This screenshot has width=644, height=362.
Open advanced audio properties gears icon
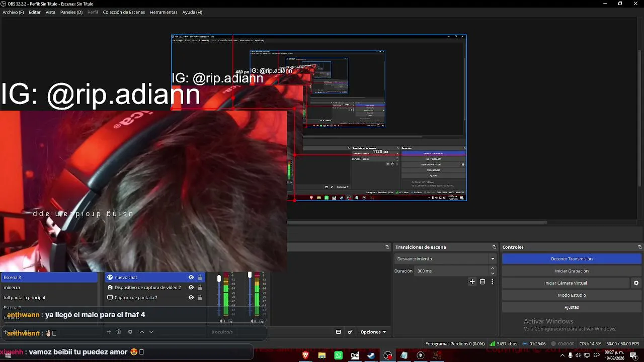click(x=350, y=332)
